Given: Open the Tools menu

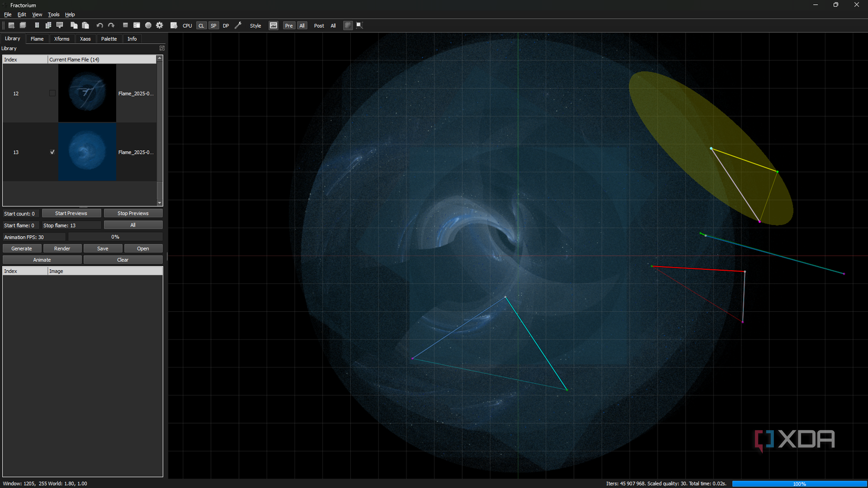Looking at the screenshot, I should tap(54, 14).
